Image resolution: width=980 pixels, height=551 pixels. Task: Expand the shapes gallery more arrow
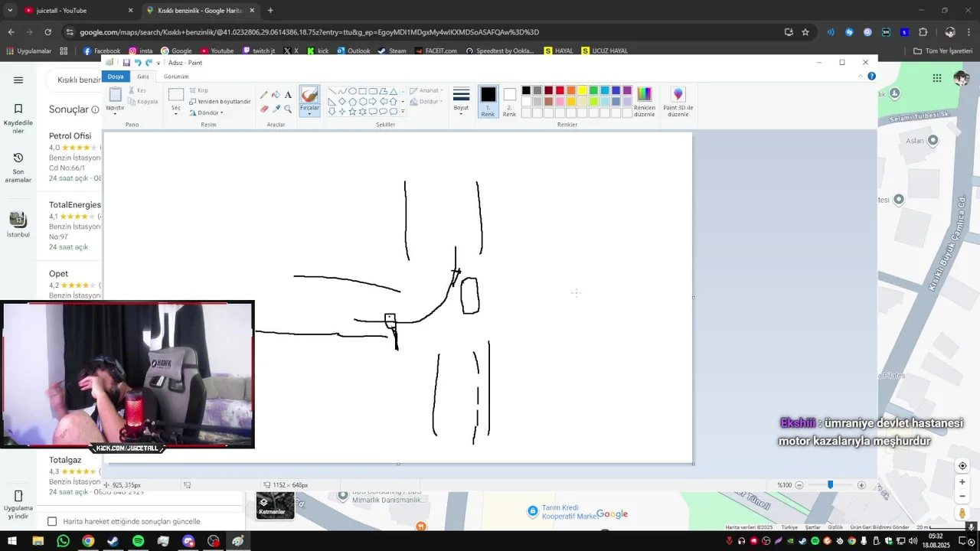pyautogui.click(x=403, y=112)
